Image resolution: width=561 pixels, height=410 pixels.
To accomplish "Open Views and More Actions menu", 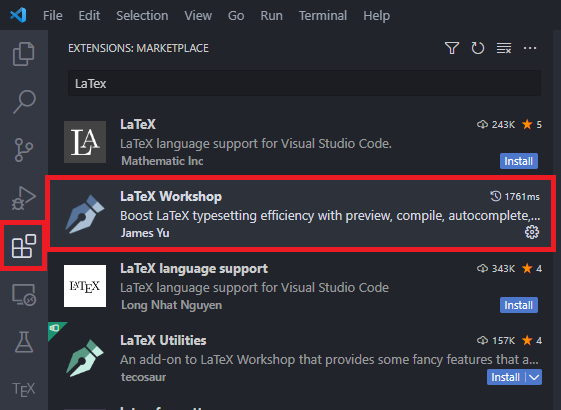I will coord(530,48).
